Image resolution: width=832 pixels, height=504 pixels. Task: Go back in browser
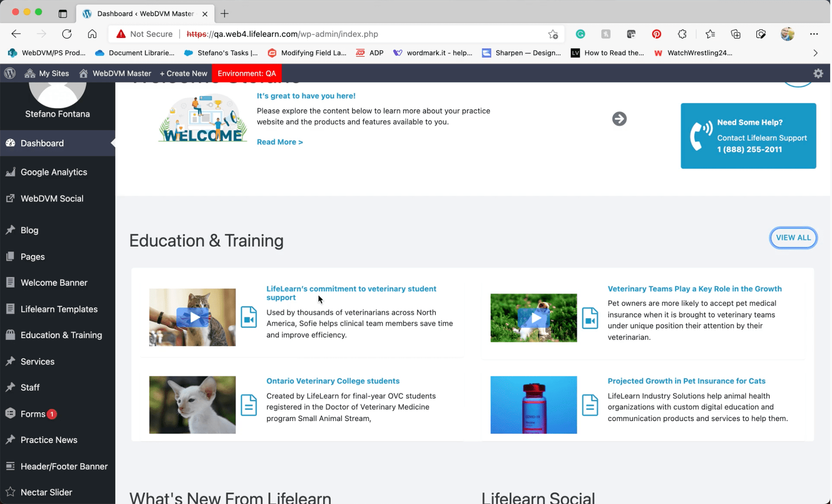point(16,34)
